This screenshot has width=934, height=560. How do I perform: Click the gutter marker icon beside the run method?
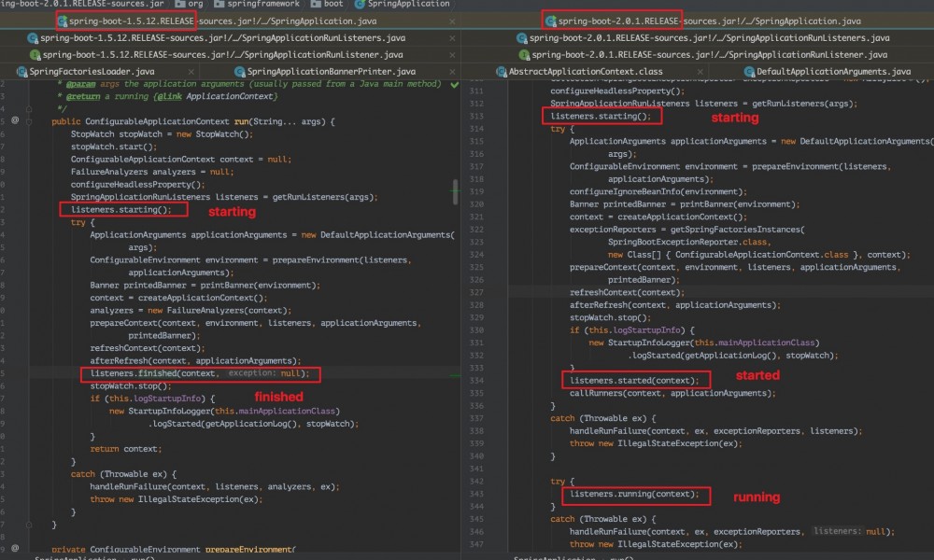tap(14, 119)
